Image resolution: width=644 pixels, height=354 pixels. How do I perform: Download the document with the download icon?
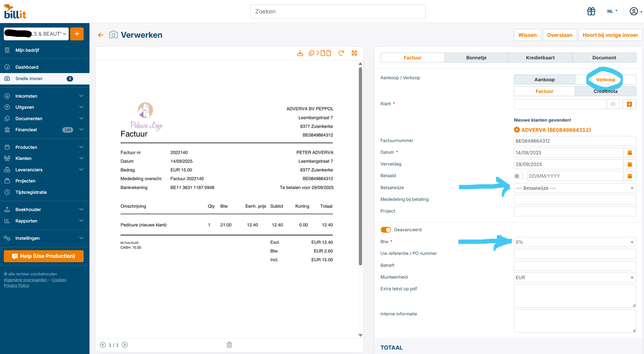[x=300, y=53]
